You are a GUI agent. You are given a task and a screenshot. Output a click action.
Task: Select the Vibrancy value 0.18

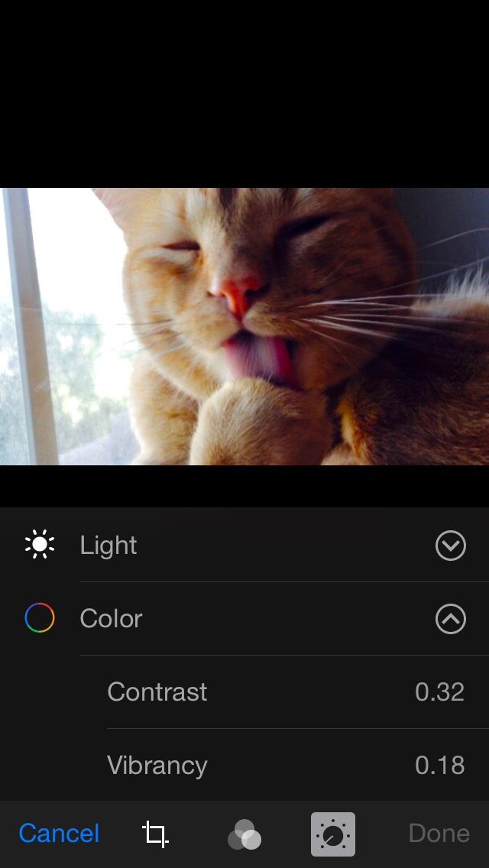pos(439,765)
